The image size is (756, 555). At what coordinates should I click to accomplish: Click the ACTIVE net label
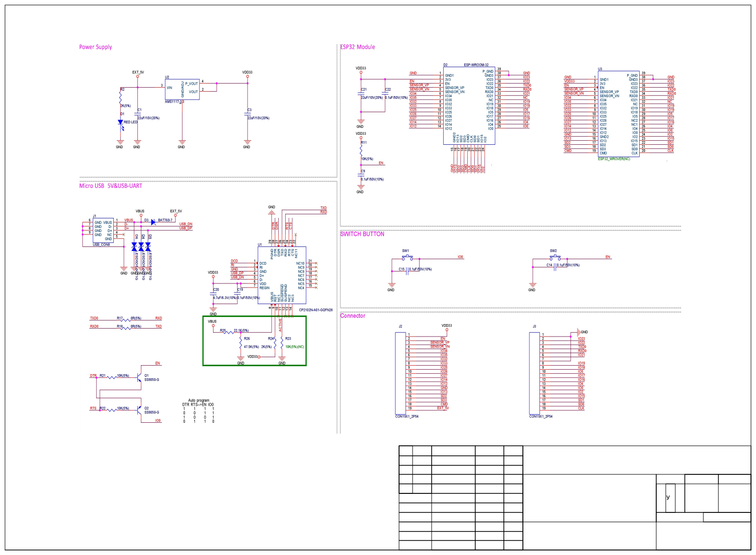tap(280, 325)
